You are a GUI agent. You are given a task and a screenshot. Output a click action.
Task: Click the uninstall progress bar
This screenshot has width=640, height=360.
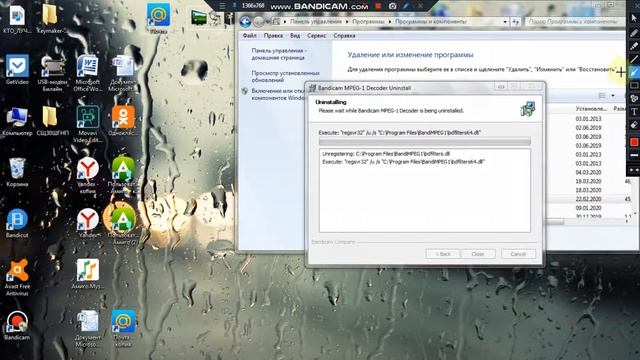pyautogui.click(x=424, y=142)
